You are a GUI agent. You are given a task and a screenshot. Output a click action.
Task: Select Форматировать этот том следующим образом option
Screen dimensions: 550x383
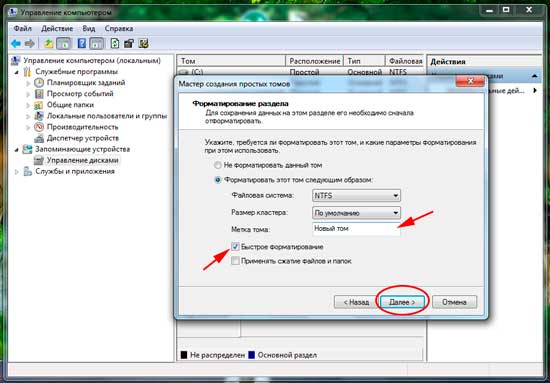(218, 180)
